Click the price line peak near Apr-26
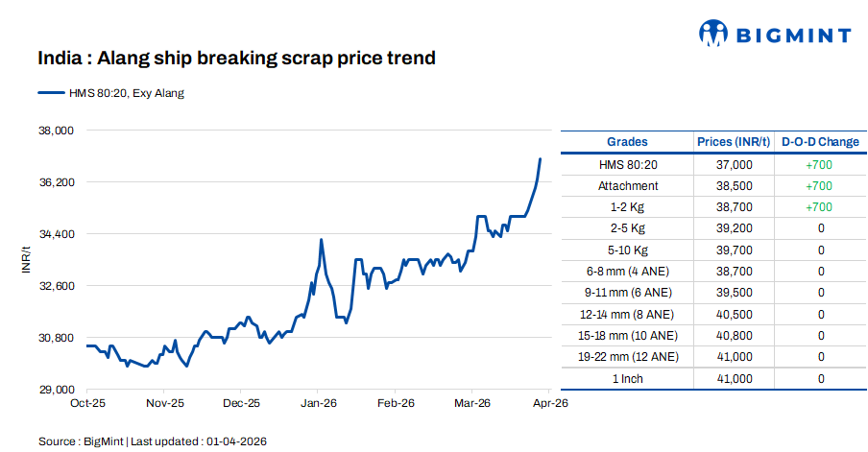 tap(541, 159)
